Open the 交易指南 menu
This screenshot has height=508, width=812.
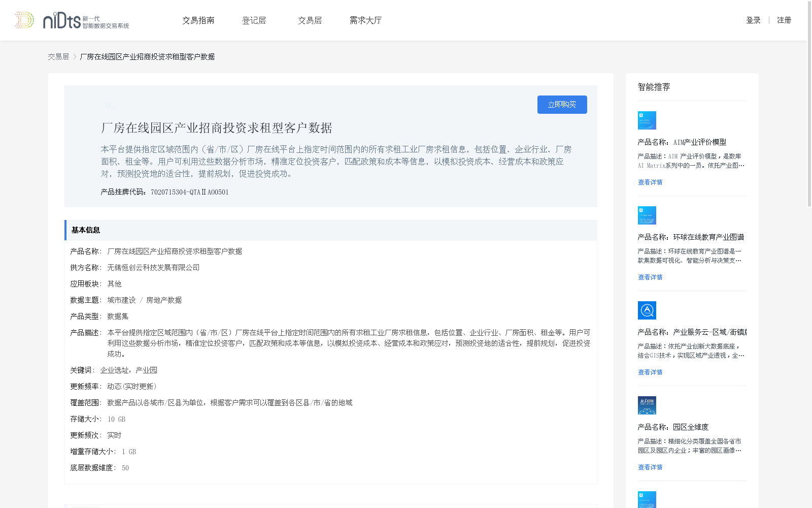(198, 20)
